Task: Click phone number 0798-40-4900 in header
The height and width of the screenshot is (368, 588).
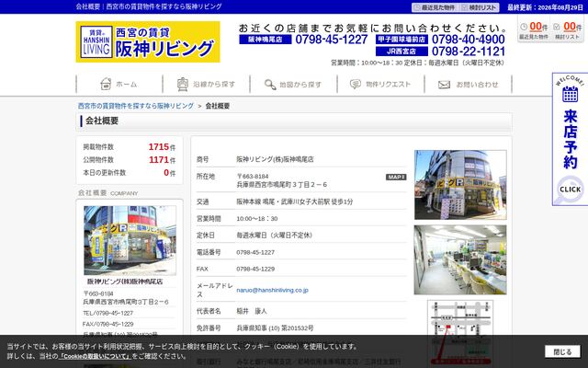Action: point(468,40)
